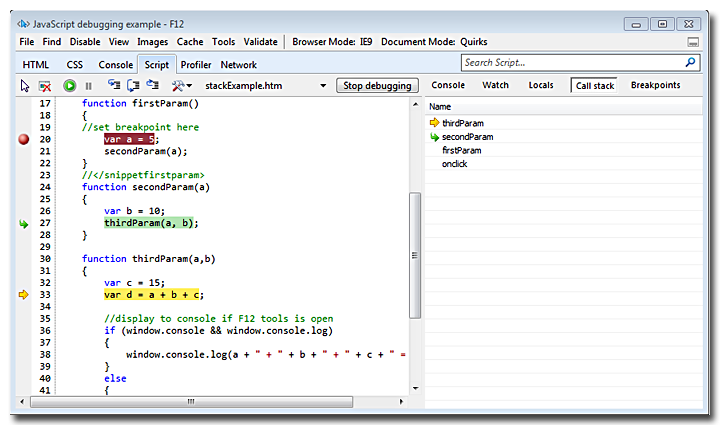Open the debugger configuration tools dropdown
Screen dimensions: 720x425
182,86
